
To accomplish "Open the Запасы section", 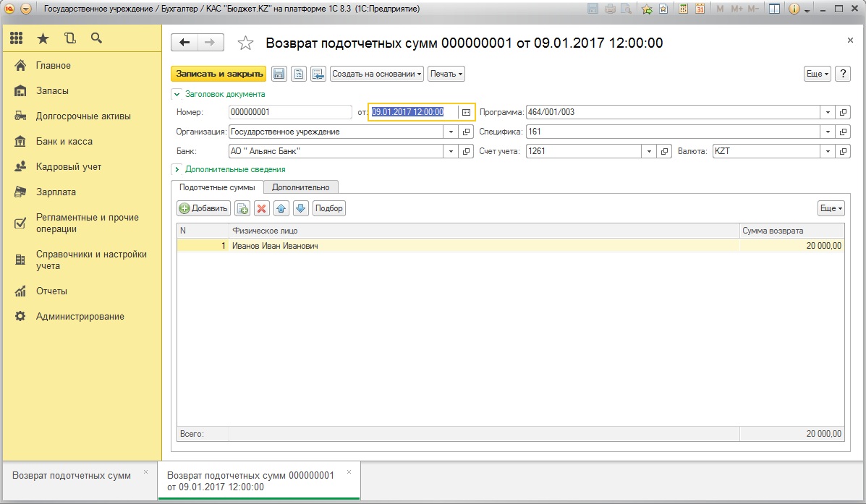I will click(83, 91).
